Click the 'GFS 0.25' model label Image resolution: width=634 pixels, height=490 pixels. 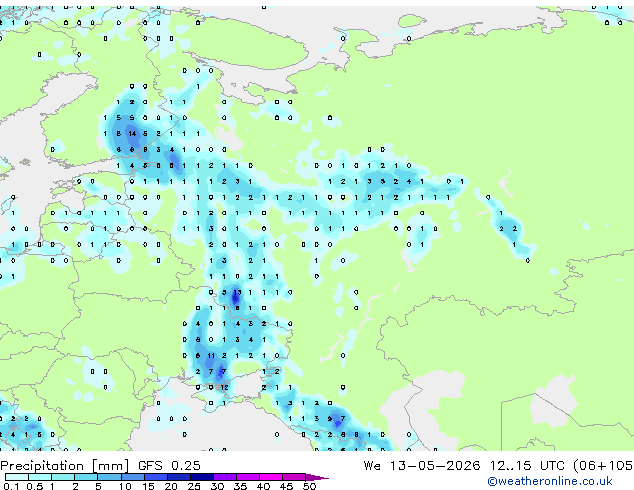(x=169, y=465)
